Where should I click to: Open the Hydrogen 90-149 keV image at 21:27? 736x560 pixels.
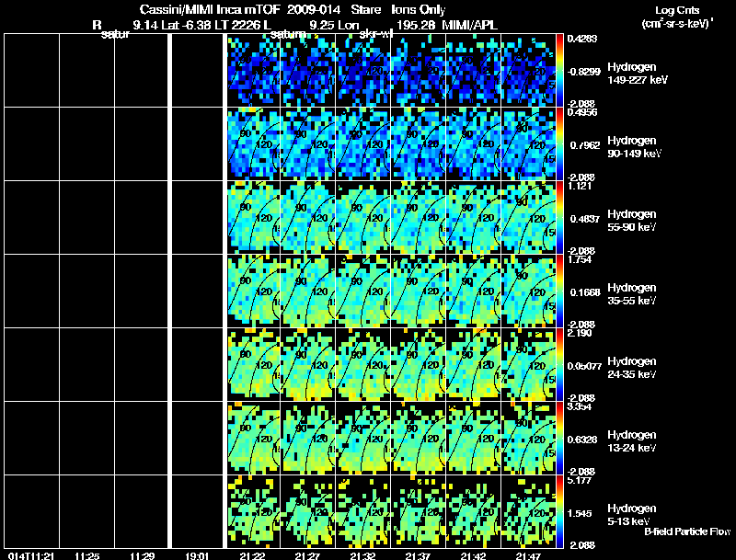(x=308, y=144)
